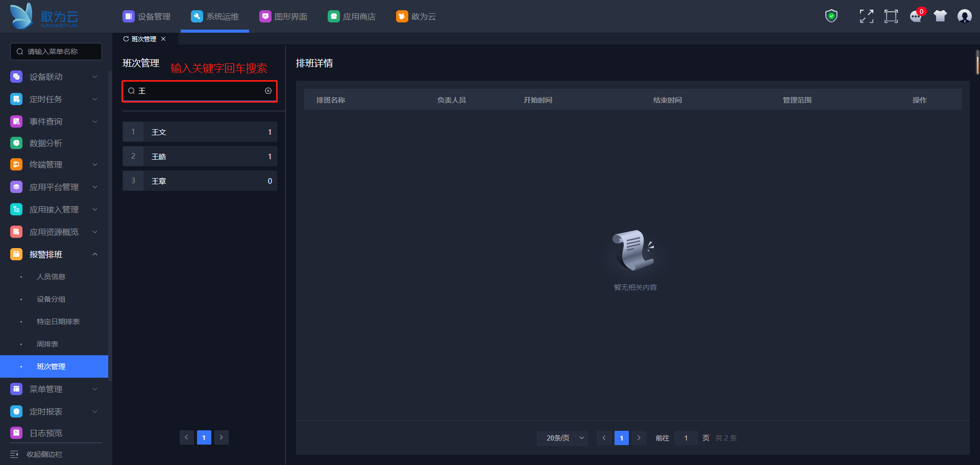
Task: Click the 菜单管理 sidebar icon
Action: tap(16, 389)
